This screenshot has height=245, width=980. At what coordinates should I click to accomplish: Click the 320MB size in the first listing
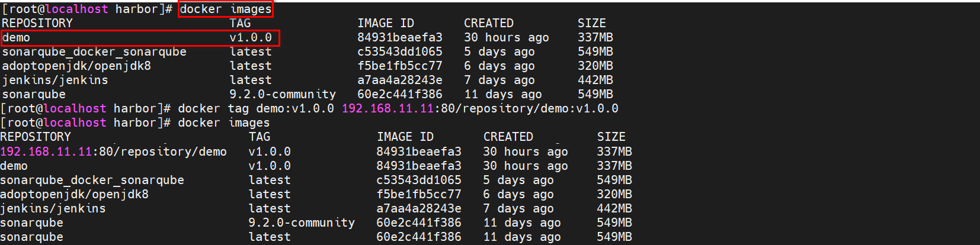595,66
